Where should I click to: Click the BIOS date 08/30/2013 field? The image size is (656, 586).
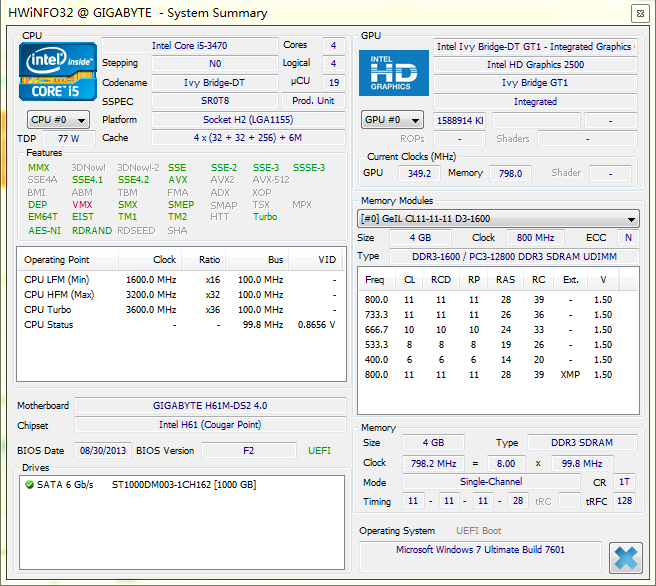[x=103, y=450]
